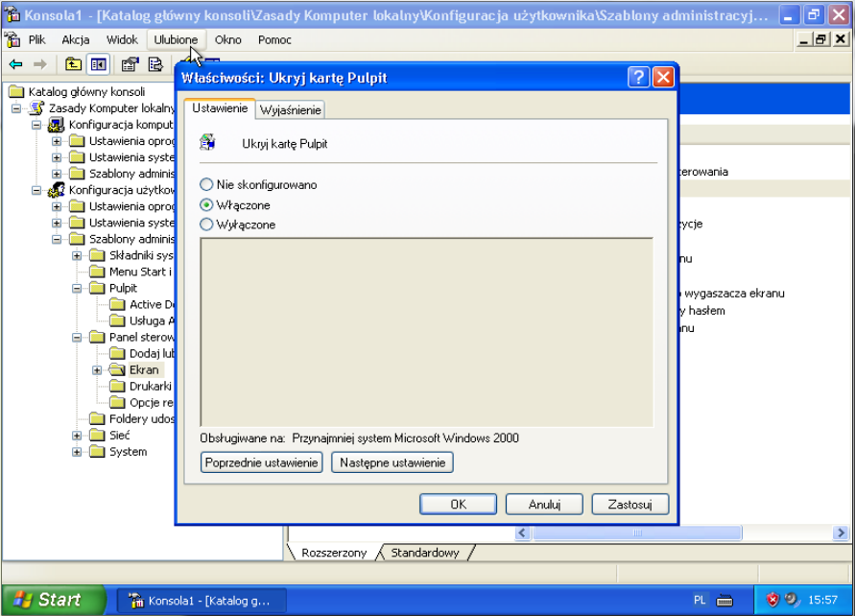Image resolution: width=855 pixels, height=616 pixels.
Task: Click the Back arrow toolbar icon
Action: 15,64
